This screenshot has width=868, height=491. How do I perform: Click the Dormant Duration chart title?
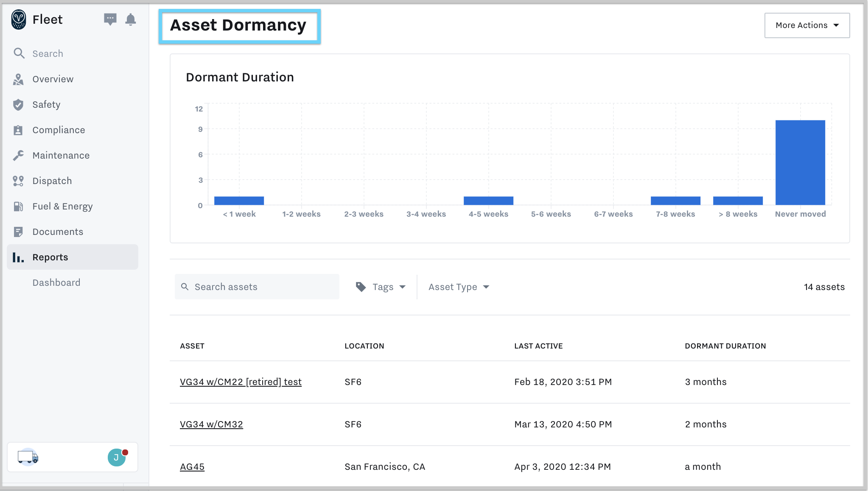240,77
